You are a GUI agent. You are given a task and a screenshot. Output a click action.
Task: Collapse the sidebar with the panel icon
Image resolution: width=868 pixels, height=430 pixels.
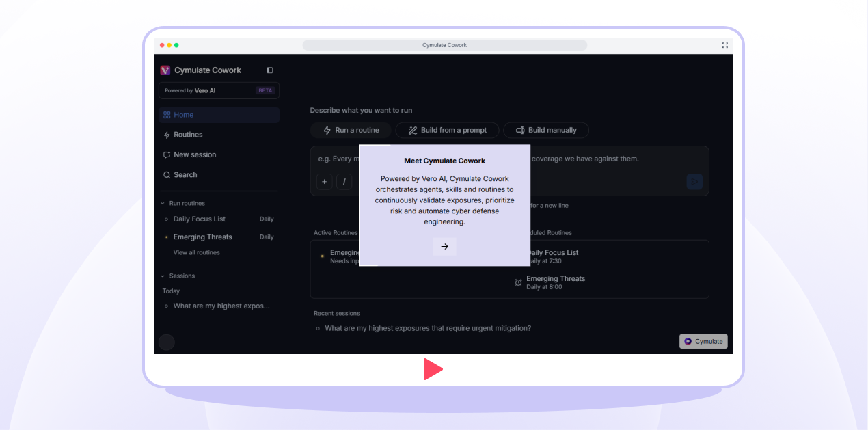[270, 70]
